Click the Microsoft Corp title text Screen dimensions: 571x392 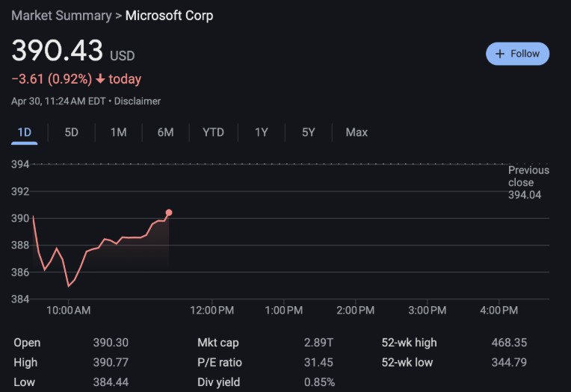169,16
